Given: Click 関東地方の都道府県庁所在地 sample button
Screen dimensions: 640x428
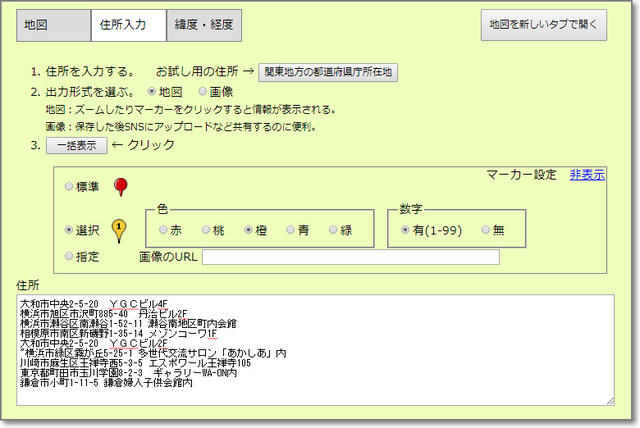Looking at the screenshot, I should [x=328, y=72].
